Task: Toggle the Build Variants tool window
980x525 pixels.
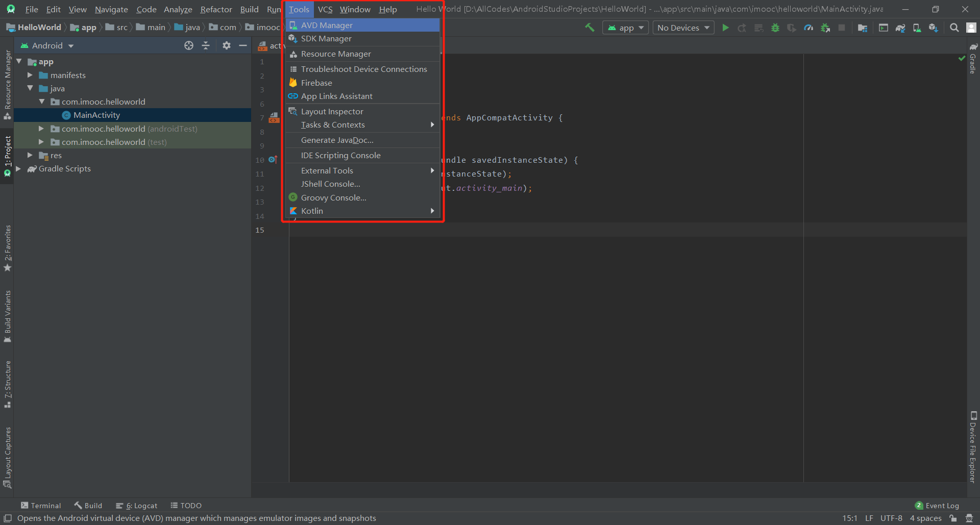Action: pos(7,317)
